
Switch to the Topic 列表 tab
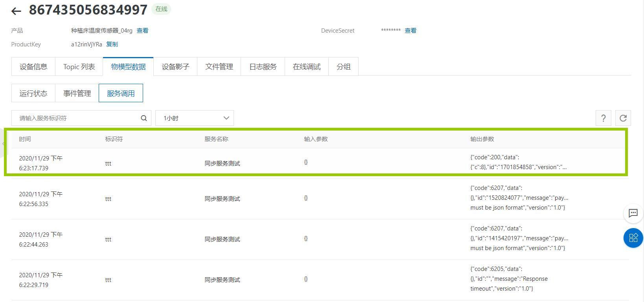click(x=79, y=66)
